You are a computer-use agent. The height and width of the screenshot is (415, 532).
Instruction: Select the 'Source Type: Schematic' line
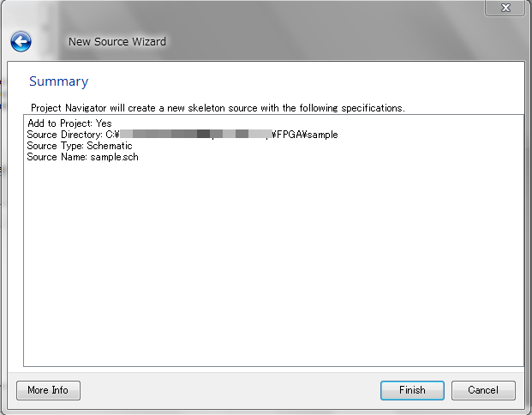pyautogui.click(x=80, y=146)
